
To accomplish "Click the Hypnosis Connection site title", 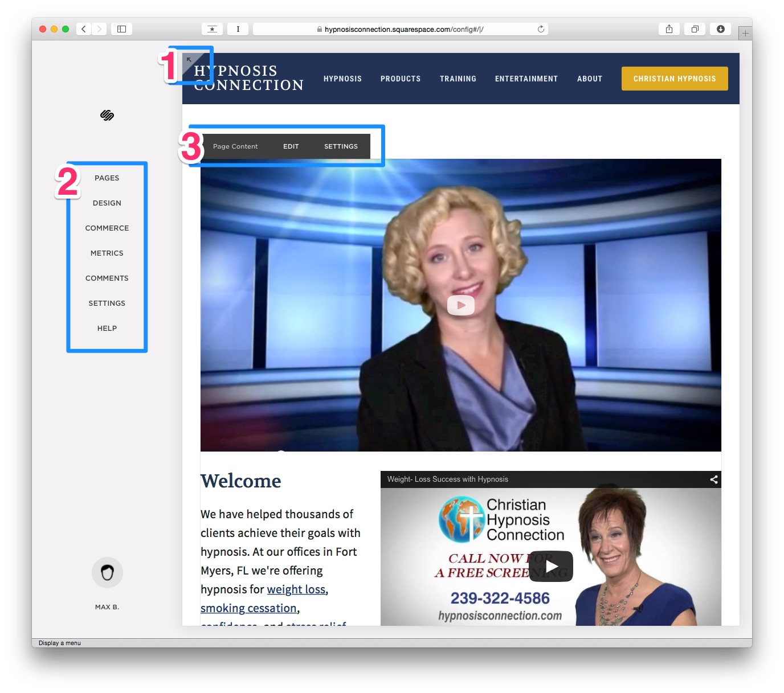I will tap(248, 78).
